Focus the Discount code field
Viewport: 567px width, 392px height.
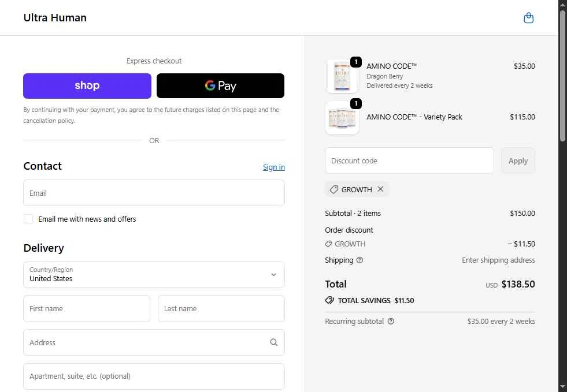(x=409, y=160)
